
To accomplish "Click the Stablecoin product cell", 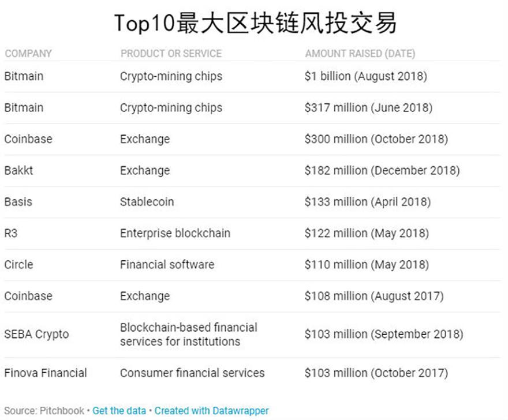I will click(147, 202).
